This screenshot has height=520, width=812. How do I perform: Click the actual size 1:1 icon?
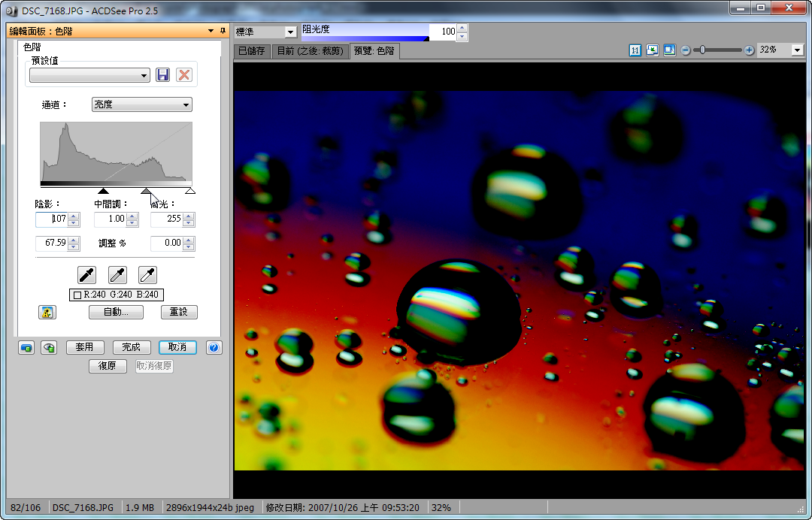[635, 50]
